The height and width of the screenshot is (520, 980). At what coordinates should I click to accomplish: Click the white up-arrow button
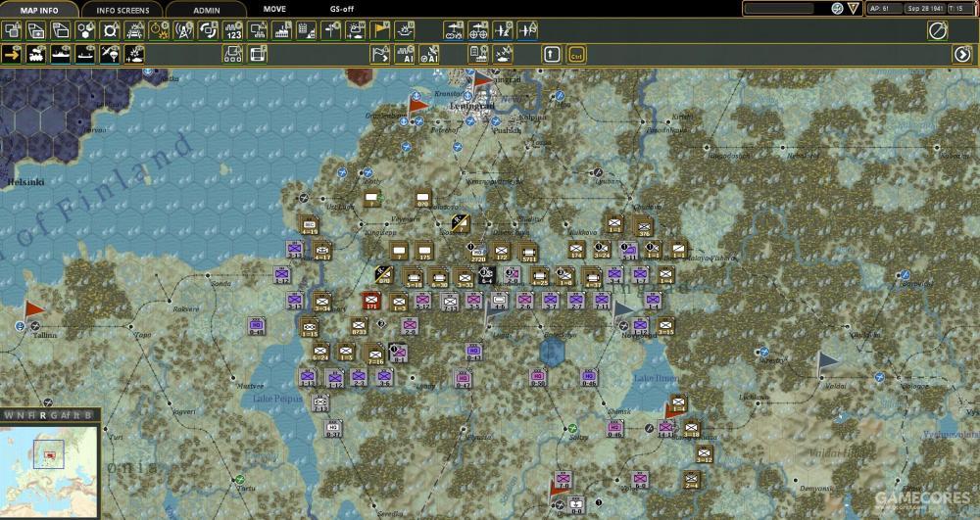click(551, 54)
